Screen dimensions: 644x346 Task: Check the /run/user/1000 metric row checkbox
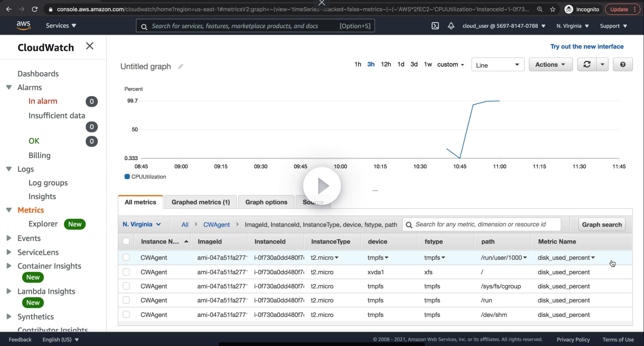click(126, 258)
